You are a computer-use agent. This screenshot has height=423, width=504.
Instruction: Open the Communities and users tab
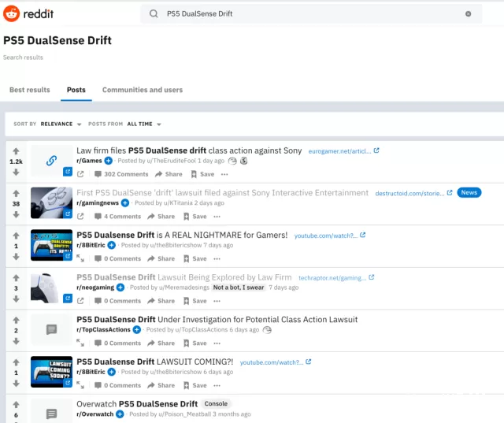click(143, 90)
